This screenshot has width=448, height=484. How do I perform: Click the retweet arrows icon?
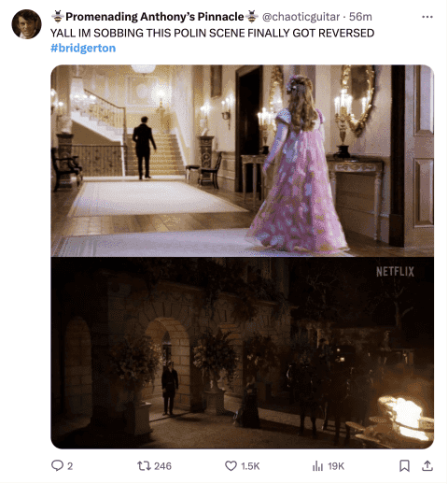pyautogui.click(x=144, y=466)
